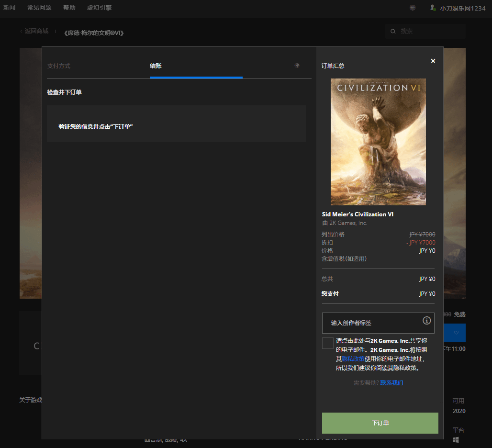The height and width of the screenshot is (448, 492).
Task: Click the magnifier icon in search box
Action: (393, 31)
